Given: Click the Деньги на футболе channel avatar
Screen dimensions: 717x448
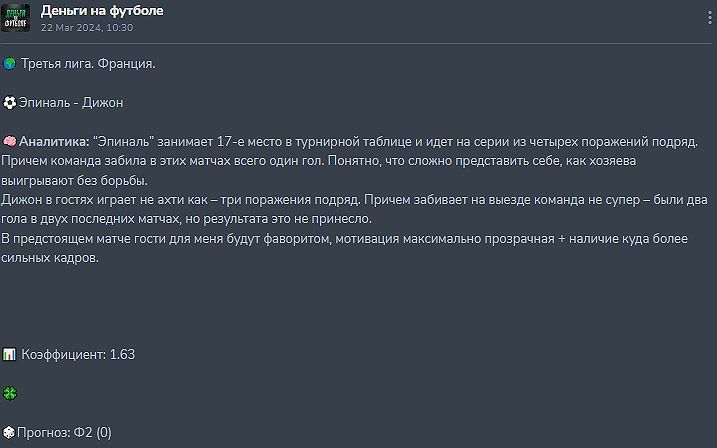Looking at the screenshot, I should [x=16, y=17].
